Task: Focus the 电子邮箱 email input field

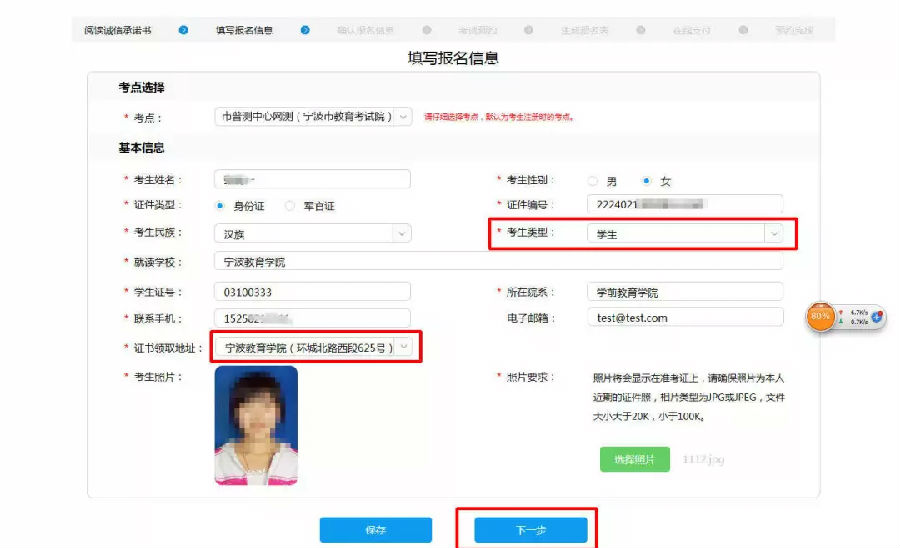Action: (684, 317)
